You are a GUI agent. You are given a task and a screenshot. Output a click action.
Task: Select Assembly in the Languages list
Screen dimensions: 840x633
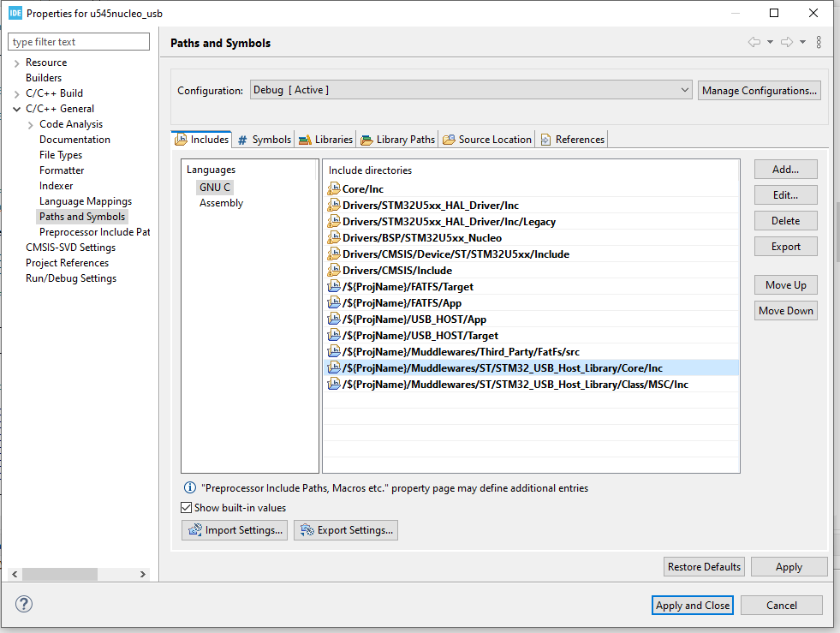tap(221, 203)
